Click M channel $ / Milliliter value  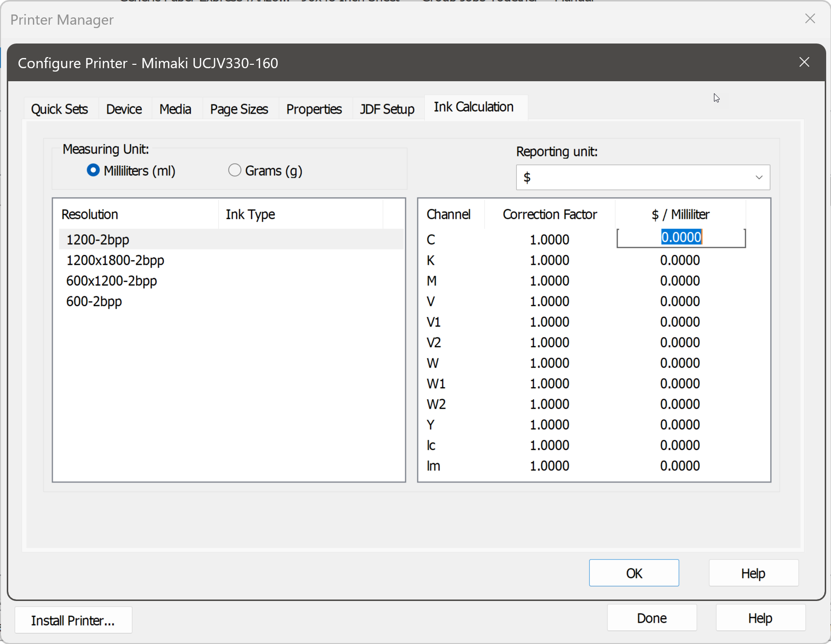click(680, 281)
